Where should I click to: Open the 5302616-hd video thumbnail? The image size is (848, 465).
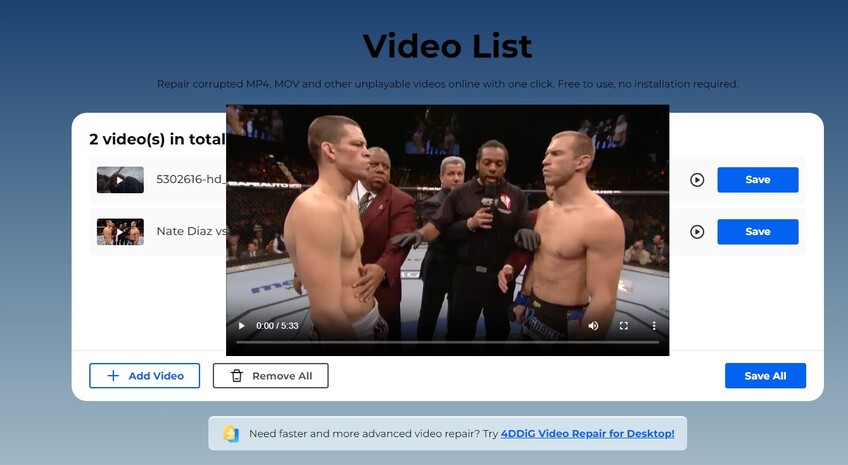120,180
